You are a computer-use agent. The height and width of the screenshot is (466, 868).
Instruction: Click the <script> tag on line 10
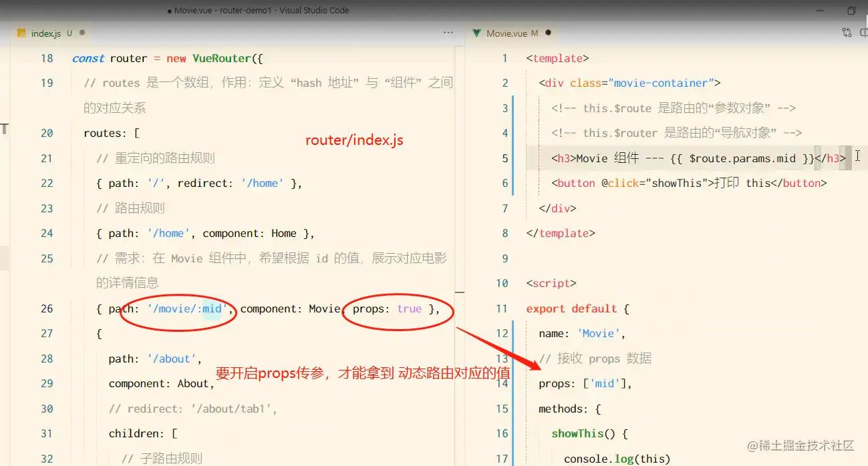551,283
